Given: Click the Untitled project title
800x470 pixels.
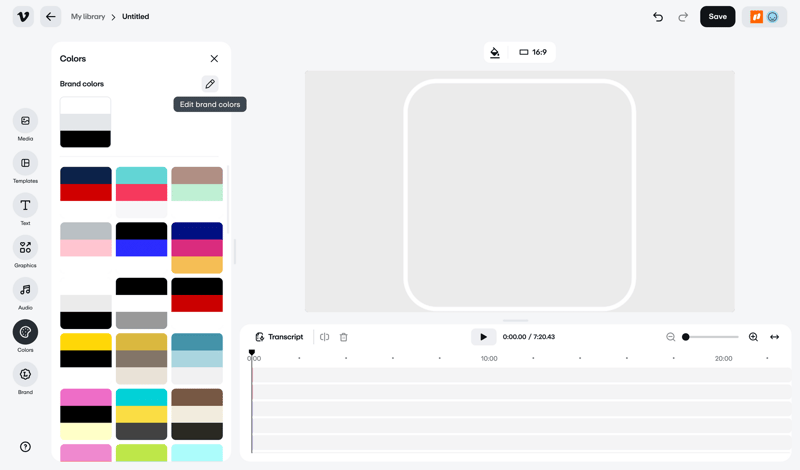Looking at the screenshot, I should [x=136, y=17].
